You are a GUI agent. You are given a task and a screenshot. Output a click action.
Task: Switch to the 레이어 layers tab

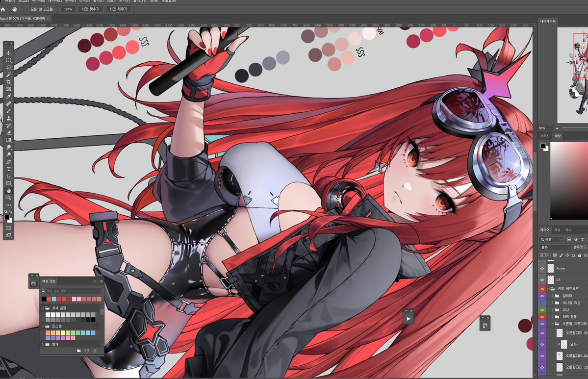544,230
